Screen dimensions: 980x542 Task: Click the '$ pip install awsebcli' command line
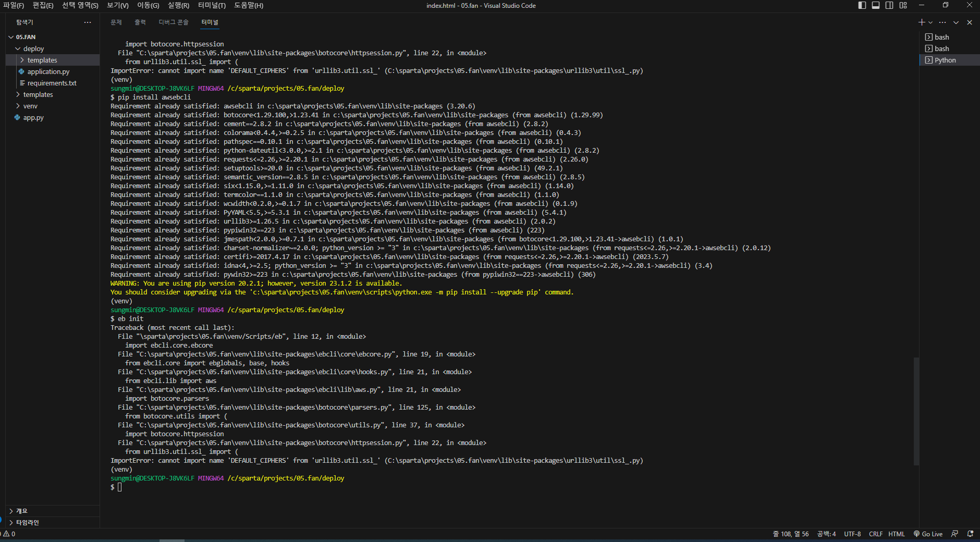tap(151, 97)
